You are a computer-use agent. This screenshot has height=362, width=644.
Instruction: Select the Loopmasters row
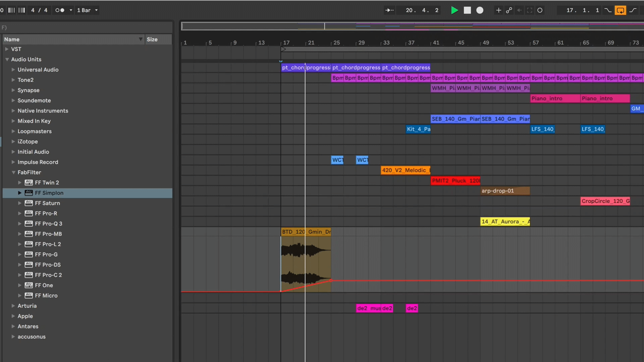[x=87, y=131]
